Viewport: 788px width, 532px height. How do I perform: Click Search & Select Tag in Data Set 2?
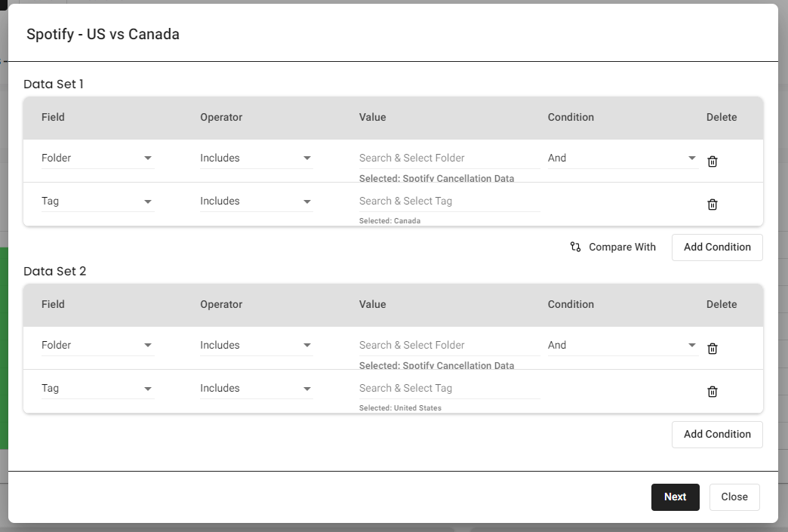449,389
